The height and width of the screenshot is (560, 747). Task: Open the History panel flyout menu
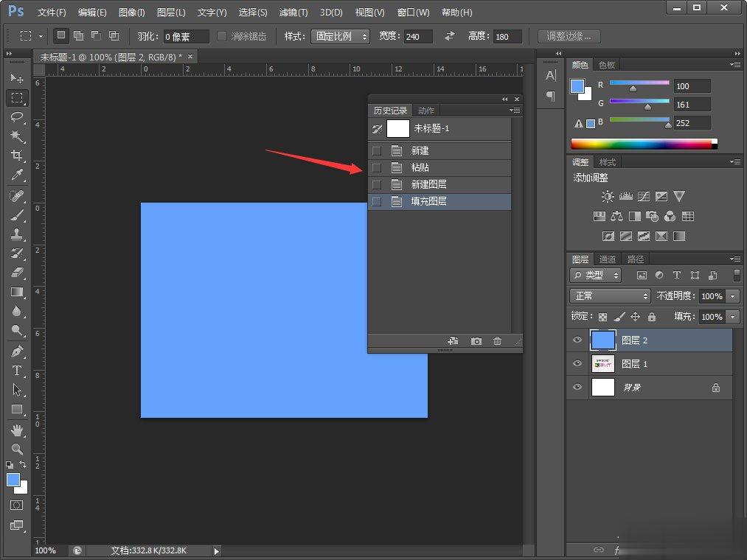click(515, 110)
